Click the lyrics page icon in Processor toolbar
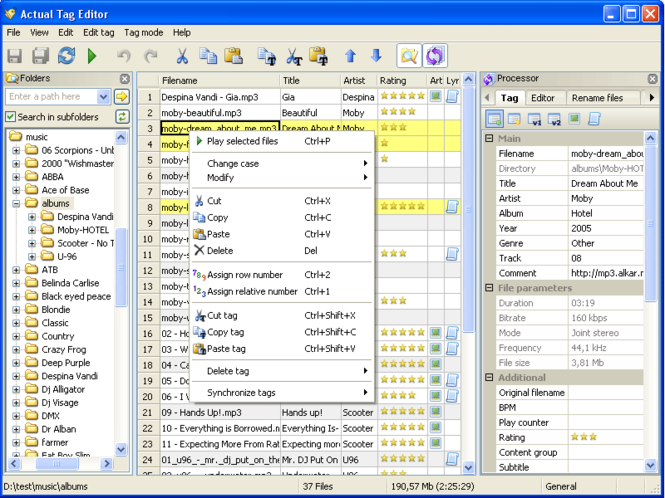Image resolution: width=665 pixels, height=498 pixels. [594, 119]
